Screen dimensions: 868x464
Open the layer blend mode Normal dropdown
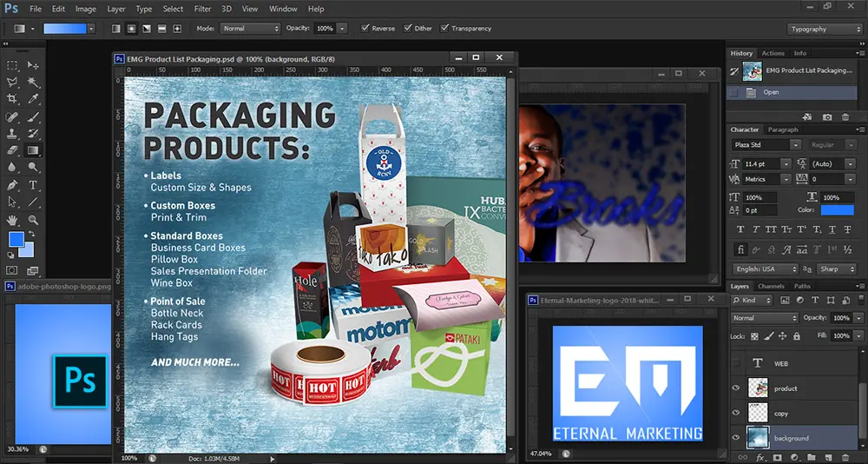pos(765,318)
